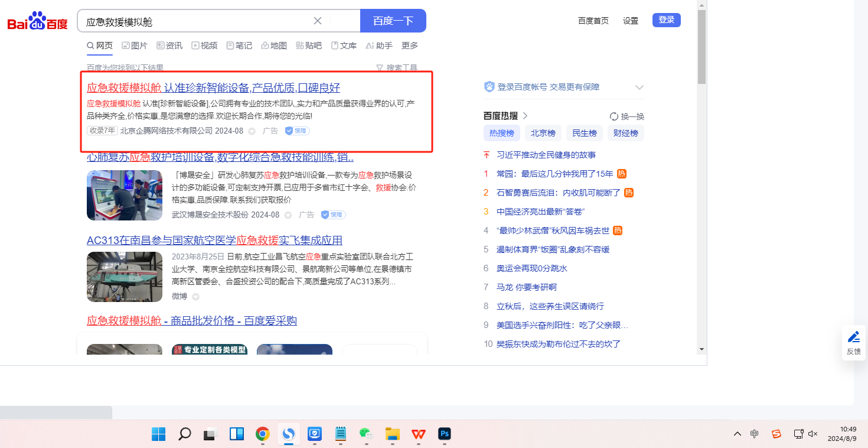Click the 百度一下 search button
Image resolution: width=868 pixels, height=448 pixels.
point(393,21)
